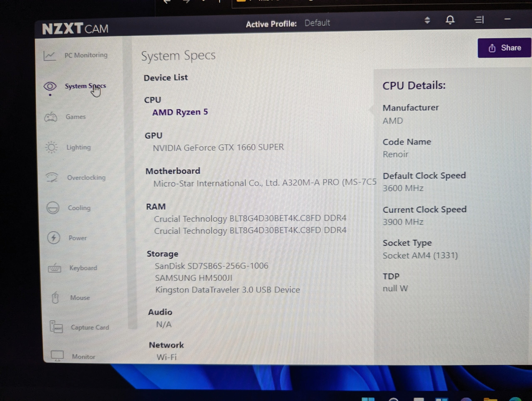Select Kingston DataTraveler 3.0 USB Device

click(228, 290)
